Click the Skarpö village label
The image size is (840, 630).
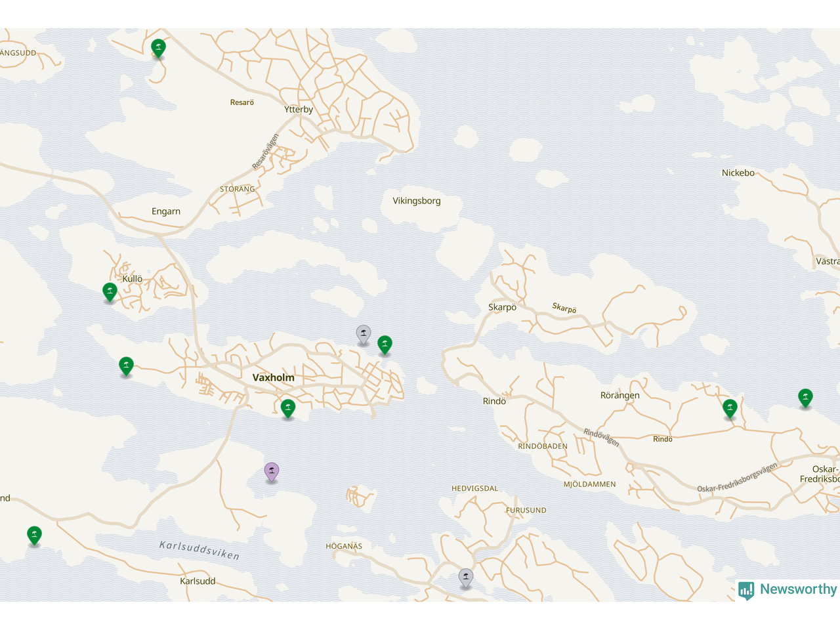(503, 307)
